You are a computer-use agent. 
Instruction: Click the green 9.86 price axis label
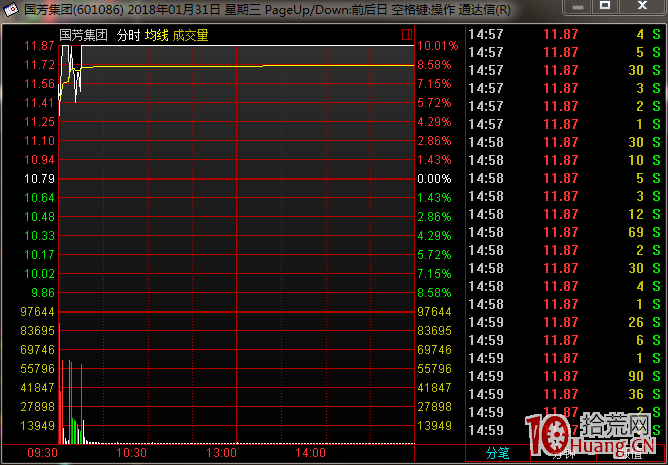(x=43, y=293)
